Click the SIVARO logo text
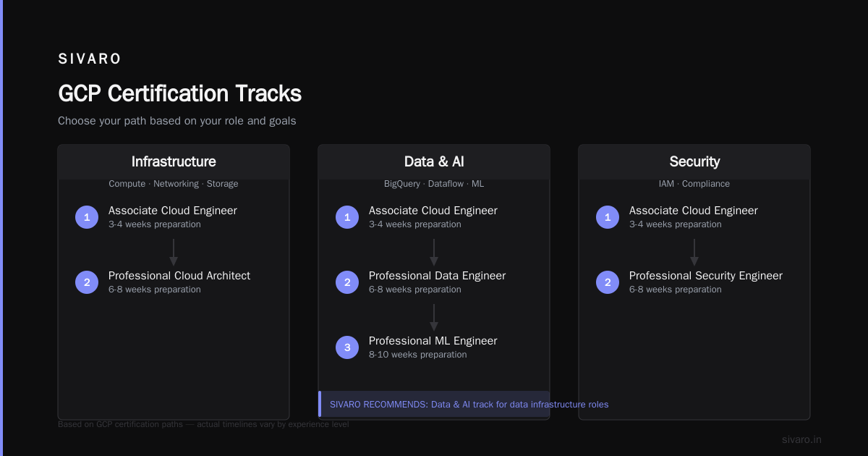Screen dimensions: 868x456 tap(90, 59)
